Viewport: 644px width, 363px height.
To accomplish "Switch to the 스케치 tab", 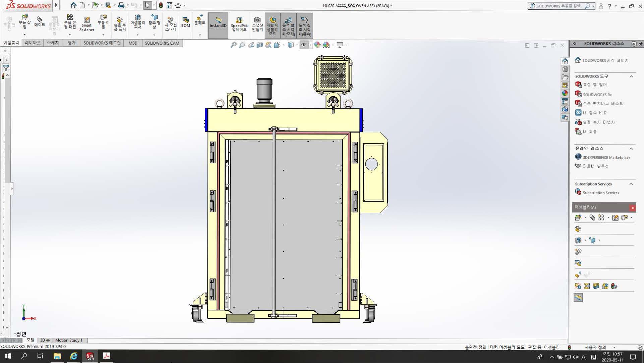I will (53, 43).
